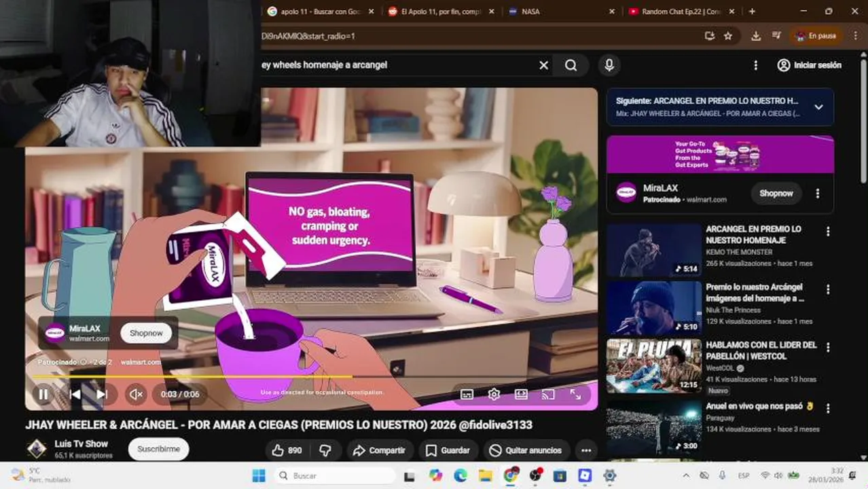The image size is (868, 489).
Task: Expand the Siguiente mix playlist panel
Action: pos(818,107)
